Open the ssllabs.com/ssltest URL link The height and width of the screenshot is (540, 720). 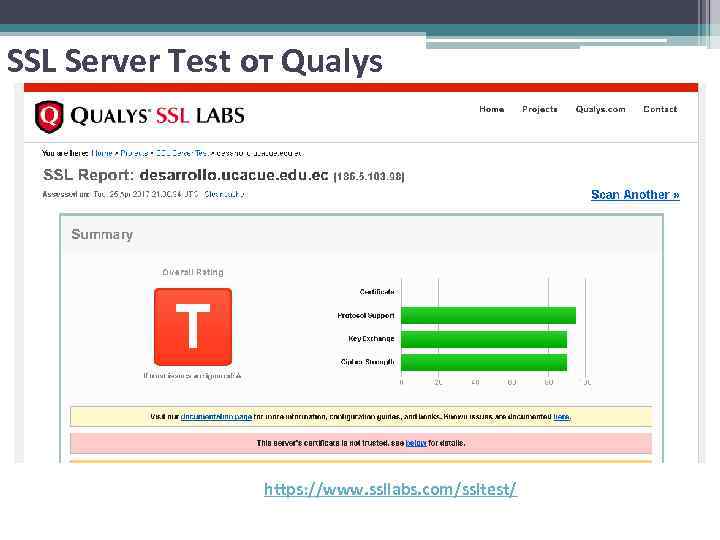pyautogui.click(x=390, y=489)
